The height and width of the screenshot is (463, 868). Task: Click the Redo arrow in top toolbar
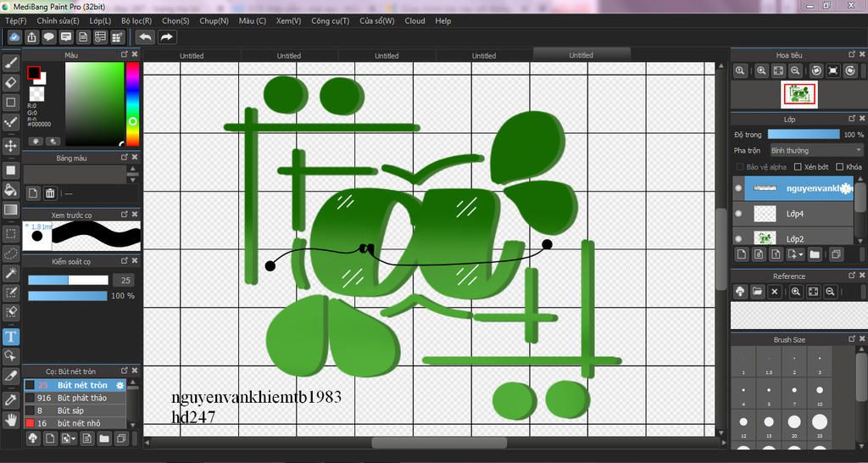coord(166,37)
